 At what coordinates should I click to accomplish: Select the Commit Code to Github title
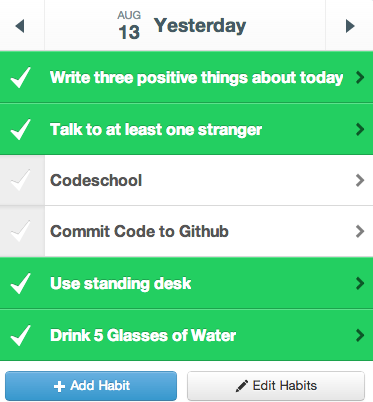pos(139,231)
